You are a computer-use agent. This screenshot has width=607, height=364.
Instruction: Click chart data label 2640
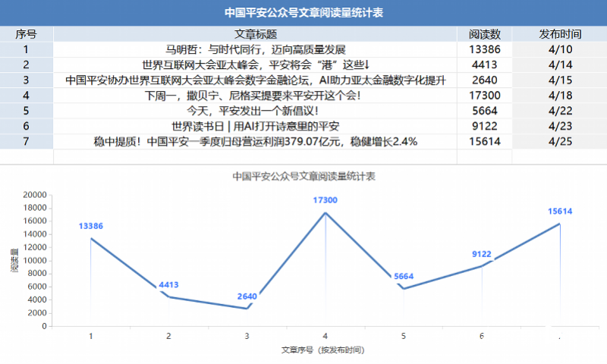(x=247, y=297)
